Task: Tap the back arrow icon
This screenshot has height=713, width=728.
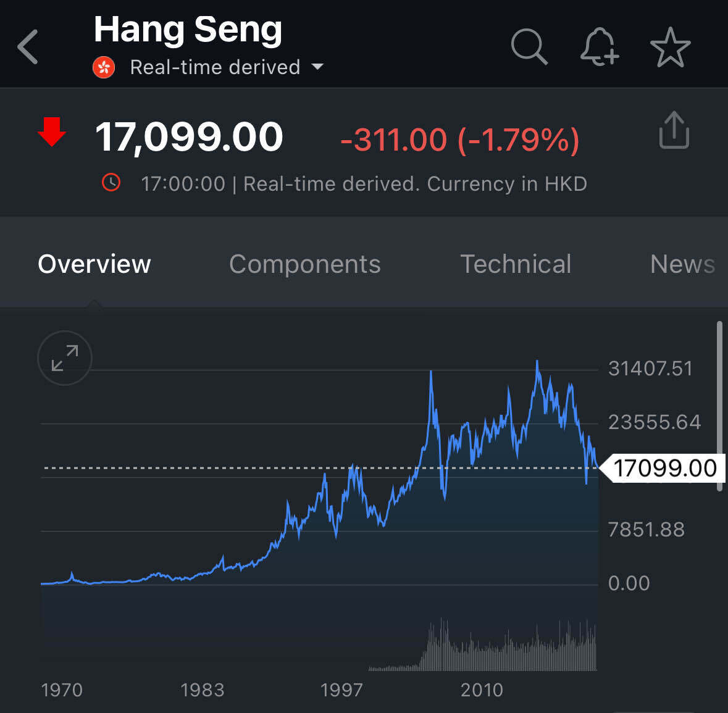Action: tap(28, 47)
